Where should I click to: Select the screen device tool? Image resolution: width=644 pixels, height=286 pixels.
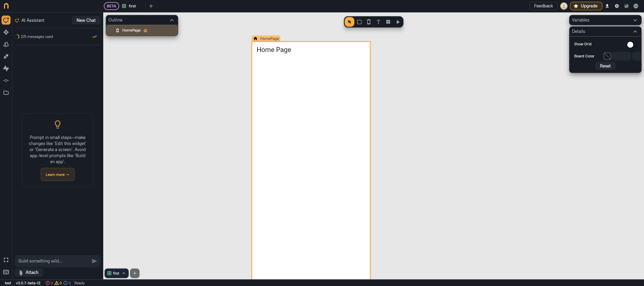pyautogui.click(x=369, y=22)
